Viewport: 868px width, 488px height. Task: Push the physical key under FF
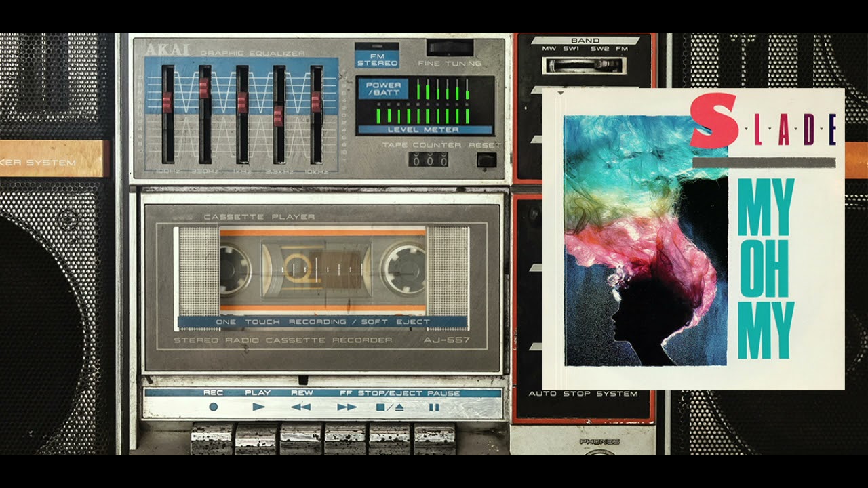pyautogui.click(x=345, y=439)
